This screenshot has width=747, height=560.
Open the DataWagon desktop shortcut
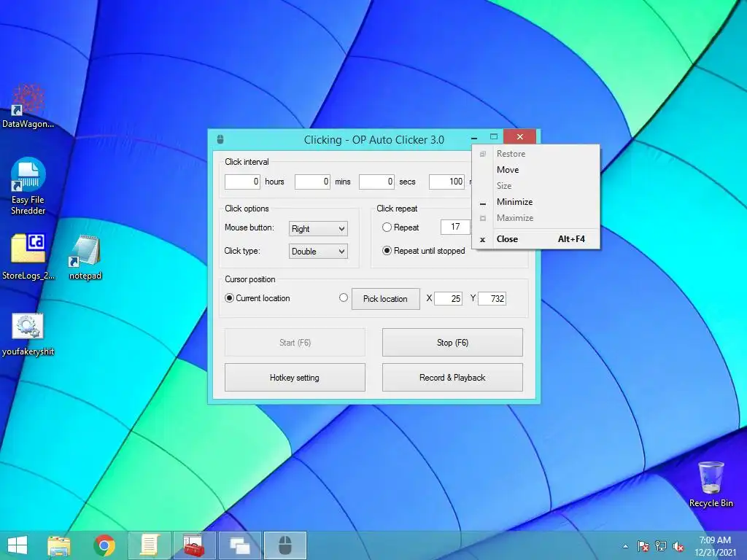coord(28,106)
